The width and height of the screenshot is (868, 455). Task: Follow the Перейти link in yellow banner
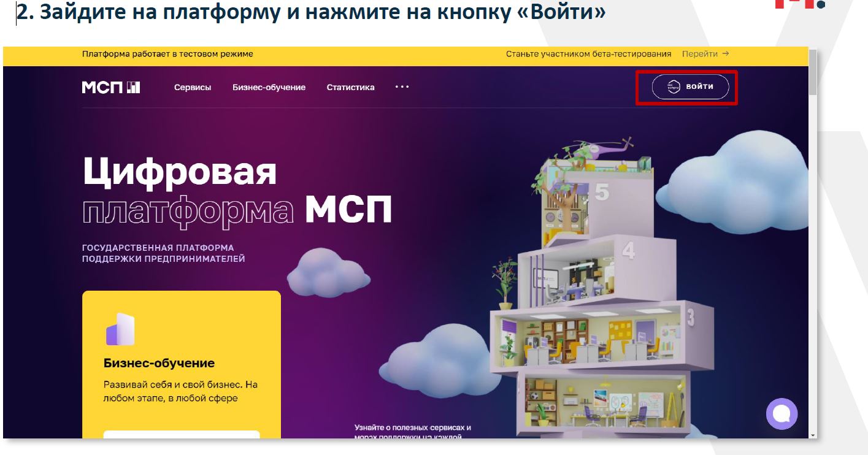coord(700,54)
